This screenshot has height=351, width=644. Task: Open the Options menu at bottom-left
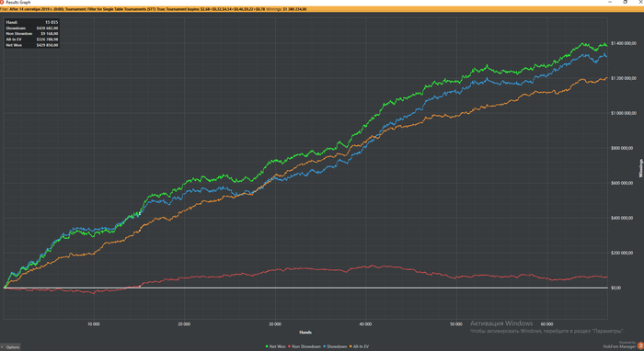coord(10,347)
